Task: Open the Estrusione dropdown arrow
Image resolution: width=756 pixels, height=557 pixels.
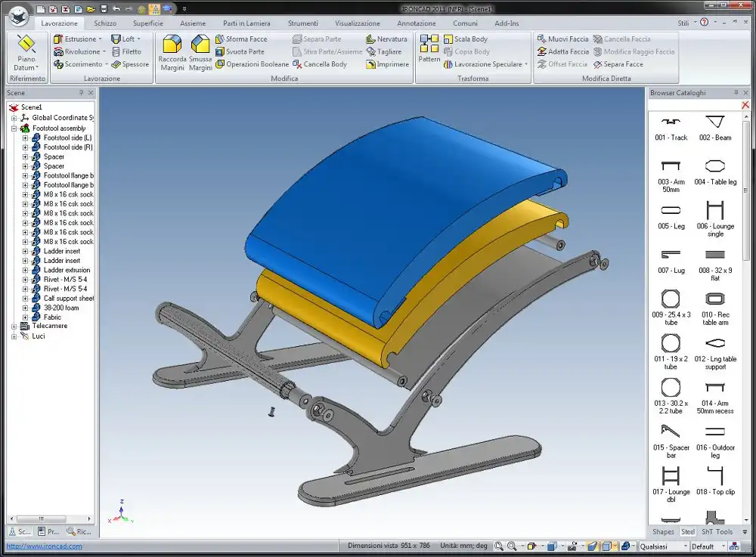Action: (x=101, y=39)
